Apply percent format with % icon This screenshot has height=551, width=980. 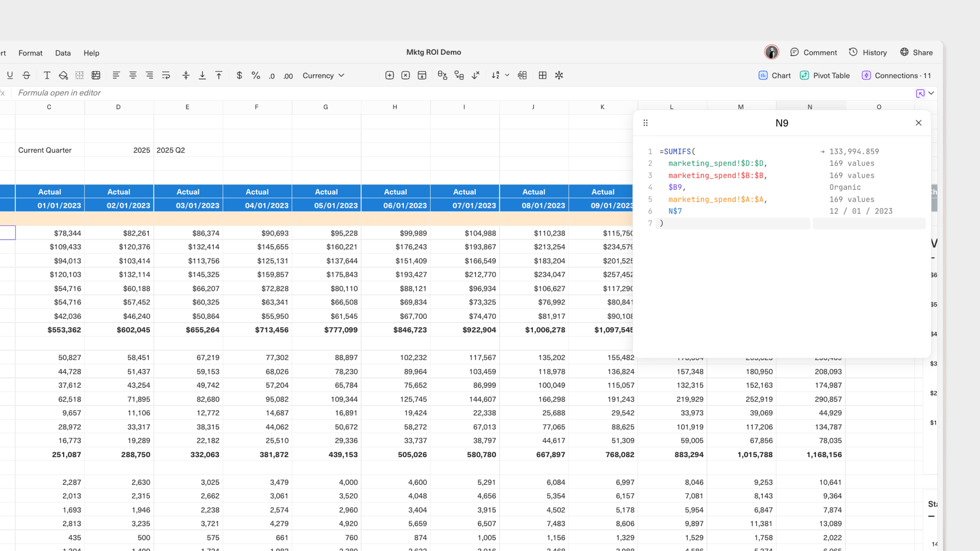click(x=256, y=76)
